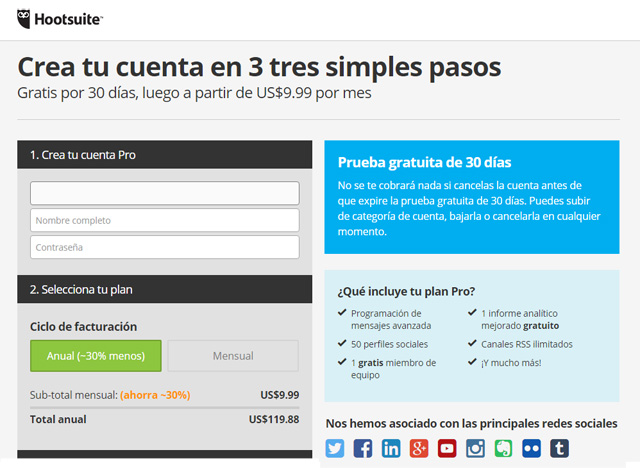The width and height of the screenshot is (640, 468).
Task: Click the checkmark beside '50 perfiles sociales'
Action: (343, 344)
